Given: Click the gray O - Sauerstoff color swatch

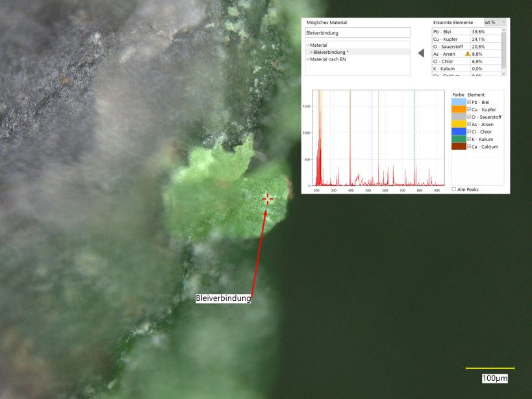Looking at the screenshot, I should (459, 117).
